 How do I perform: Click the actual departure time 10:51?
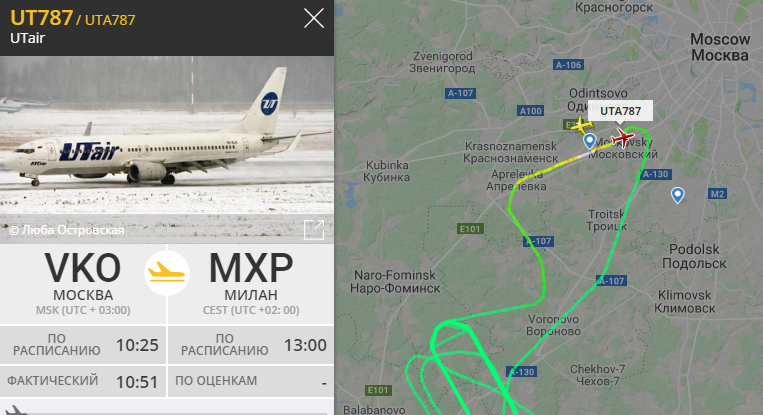point(137,382)
